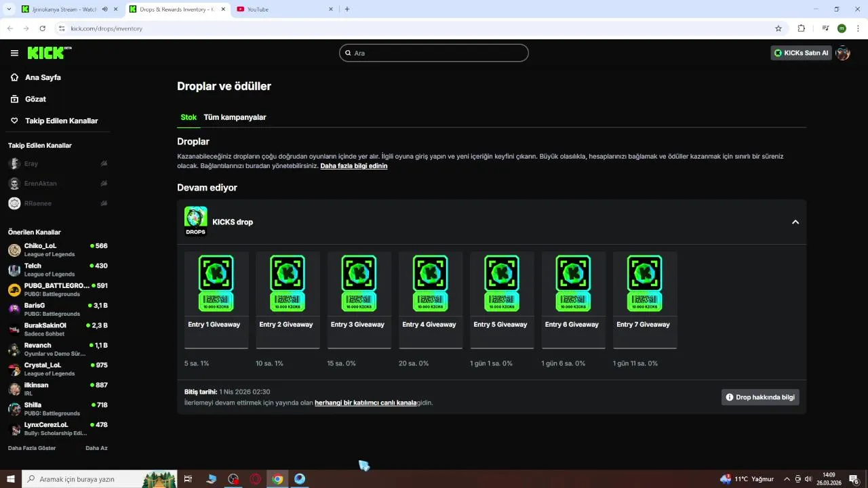Click Entry 2 Giveaway progress bar
This screenshot has height=488, width=868.
[x=288, y=348]
